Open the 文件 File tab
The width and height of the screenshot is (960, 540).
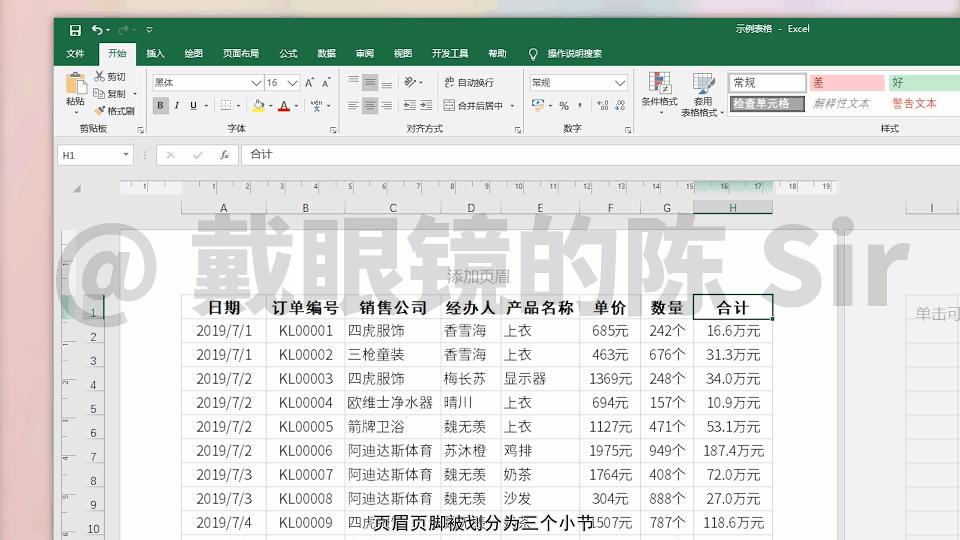[x=75, y=53]
